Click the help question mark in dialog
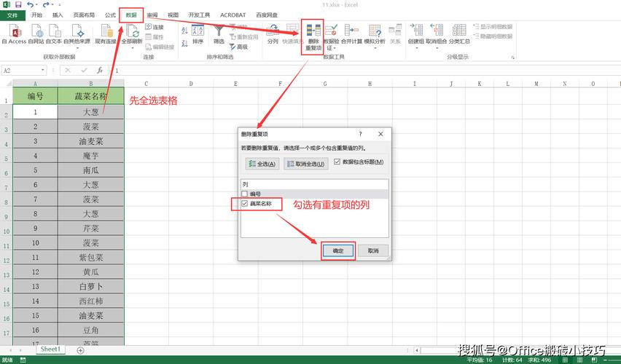This screenshot has height=364, width=621. (360, 134)
